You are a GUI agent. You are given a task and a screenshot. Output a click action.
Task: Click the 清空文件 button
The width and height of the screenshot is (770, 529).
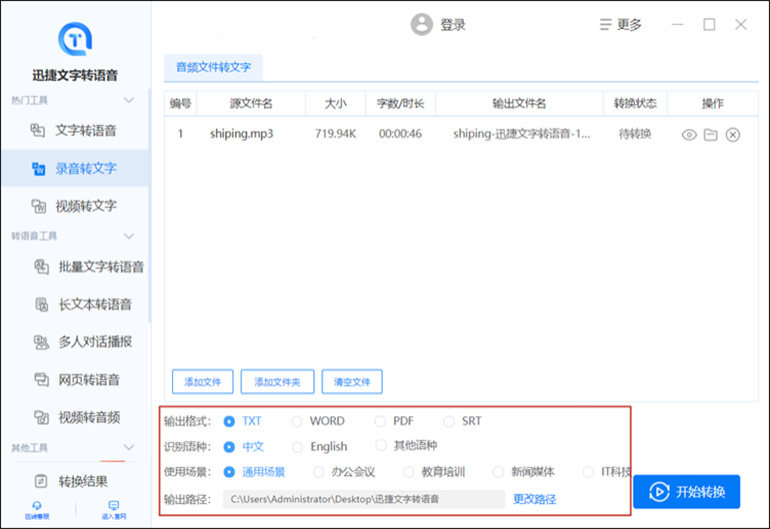352,382
